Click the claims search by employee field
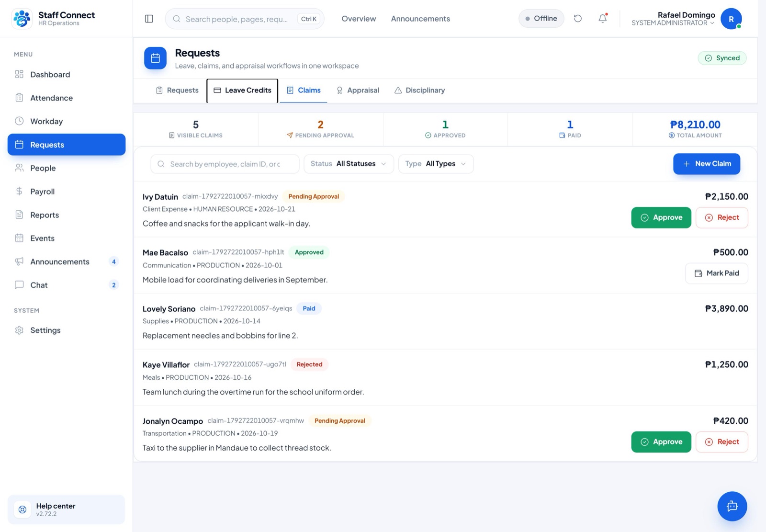766x532 pixels. 225,164
